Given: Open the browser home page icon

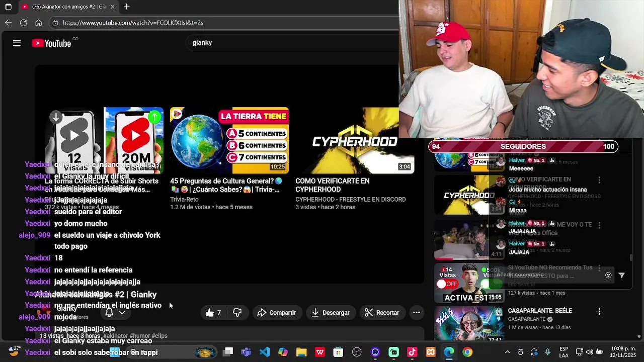Looking at the screenshot, I should [38, 23].
